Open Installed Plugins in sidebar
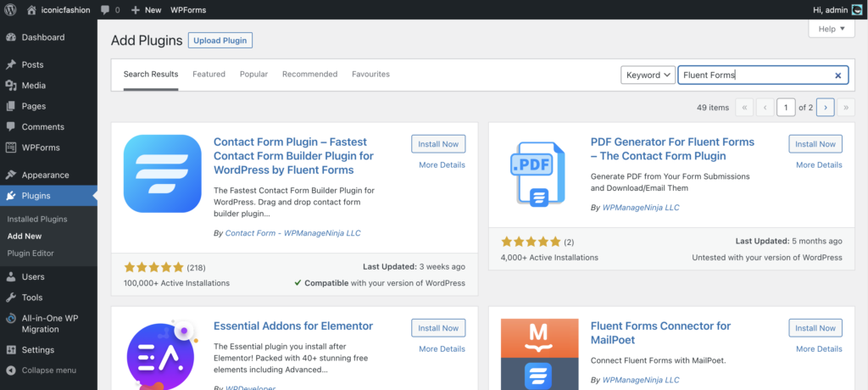 (37, 219)
